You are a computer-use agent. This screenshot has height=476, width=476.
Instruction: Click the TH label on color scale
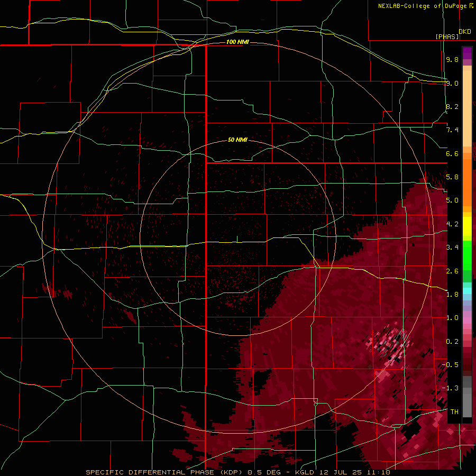point(454,411)
